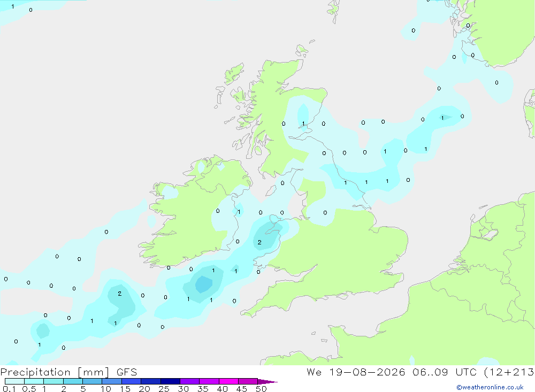Click the '10' legend scale label
Viewport: 535px width, 392px height.
(106, 389)
